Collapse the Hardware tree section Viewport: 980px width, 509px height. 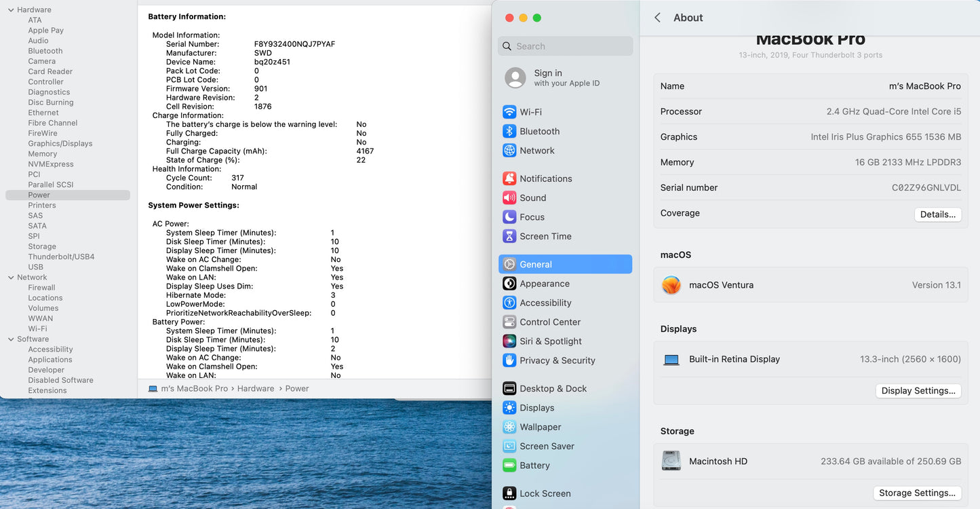(11, 10)
